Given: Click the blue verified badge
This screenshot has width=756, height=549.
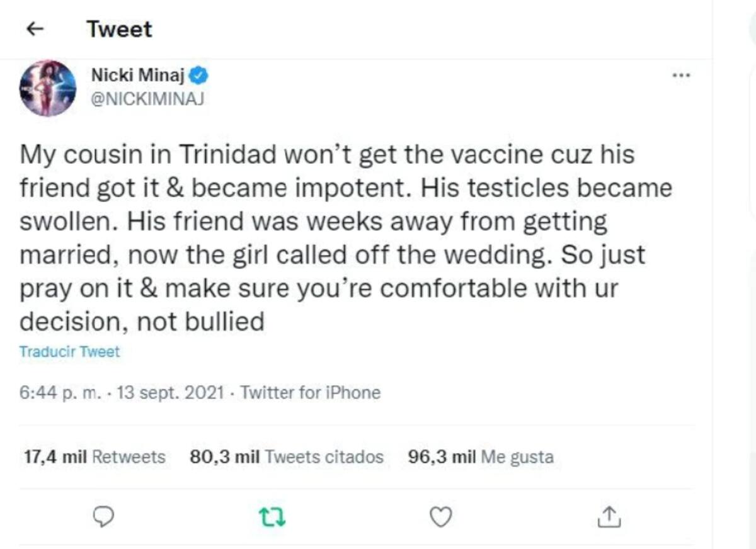Looking at the screenshot, I should point(199,76).
